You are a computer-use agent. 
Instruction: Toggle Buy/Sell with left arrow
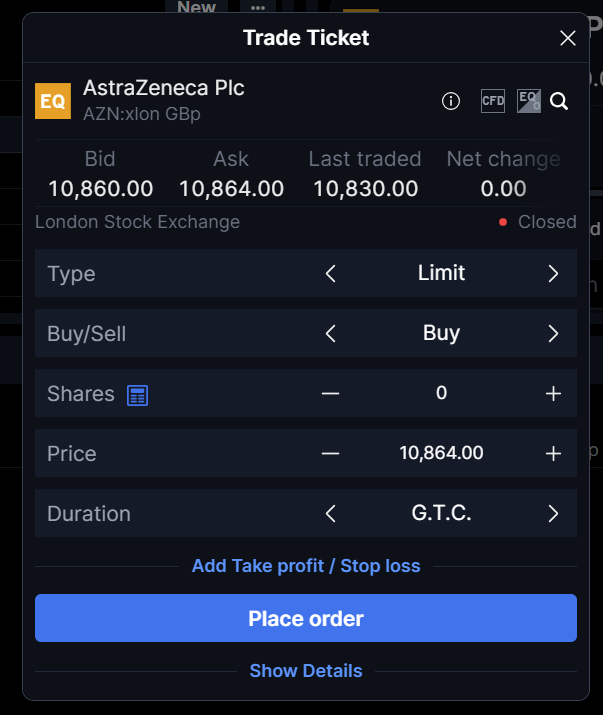(331, 334)
